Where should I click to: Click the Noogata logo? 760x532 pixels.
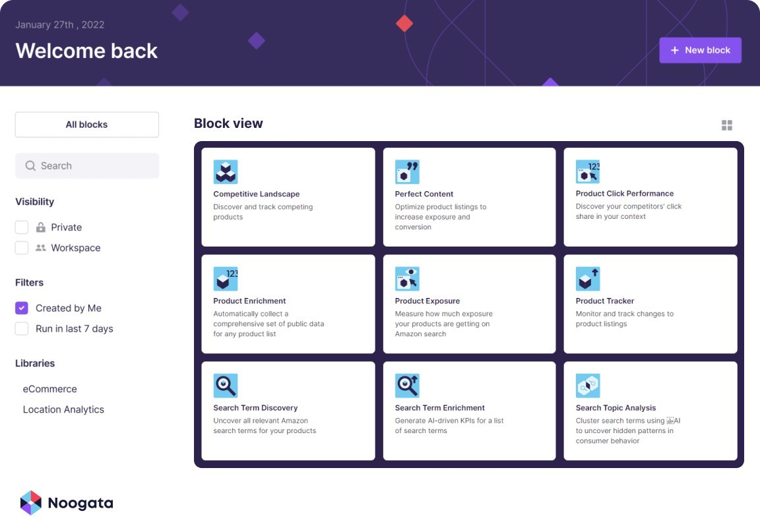coord(67,503)
